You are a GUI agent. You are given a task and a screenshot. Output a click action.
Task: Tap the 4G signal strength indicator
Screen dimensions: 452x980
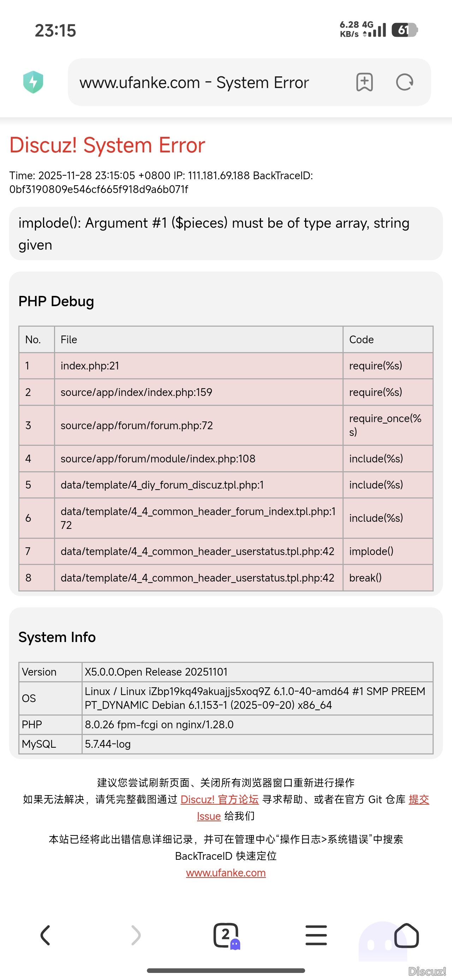tap(374, 30)
